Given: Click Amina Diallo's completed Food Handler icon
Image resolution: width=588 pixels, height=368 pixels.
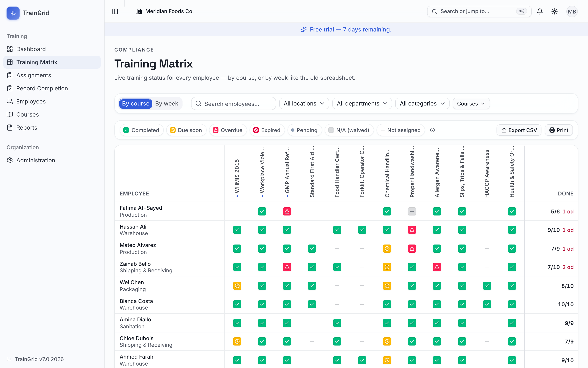Looking at the screenshot, I should (x=337, y=323).
